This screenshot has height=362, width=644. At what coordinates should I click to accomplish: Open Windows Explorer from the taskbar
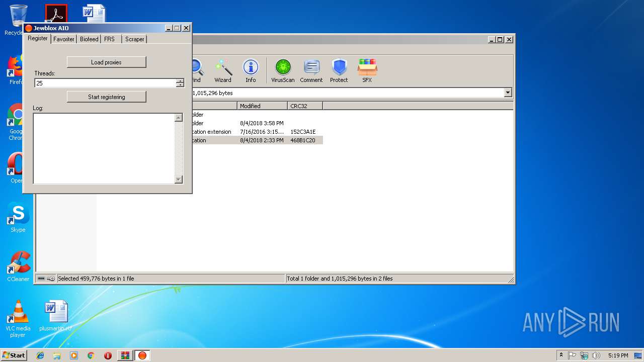(x=57, y=355)
